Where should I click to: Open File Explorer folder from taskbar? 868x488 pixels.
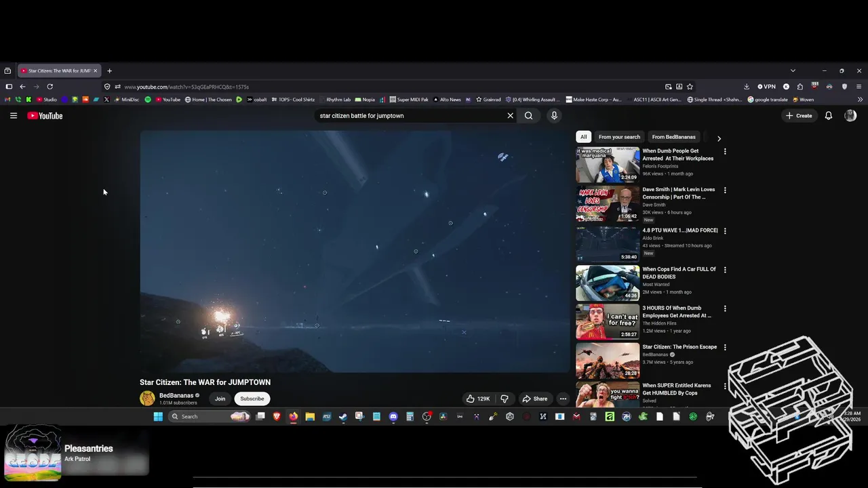click(x=310, y=417)
